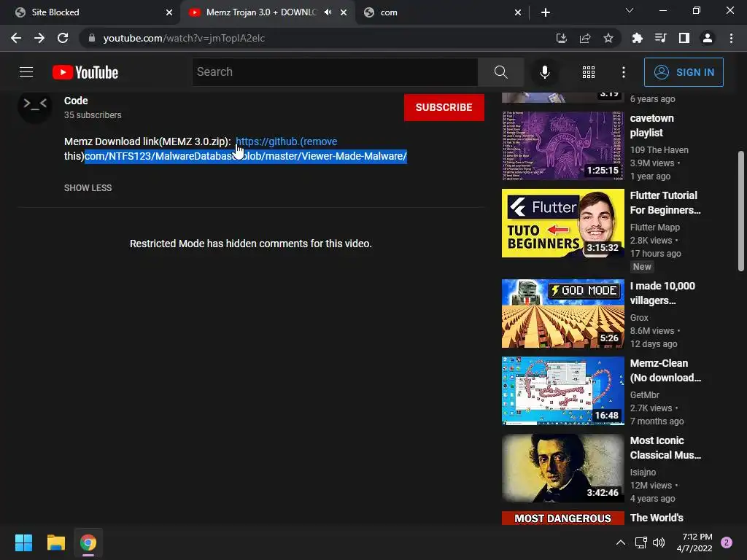Reload the YouTube page

[63, 38]
